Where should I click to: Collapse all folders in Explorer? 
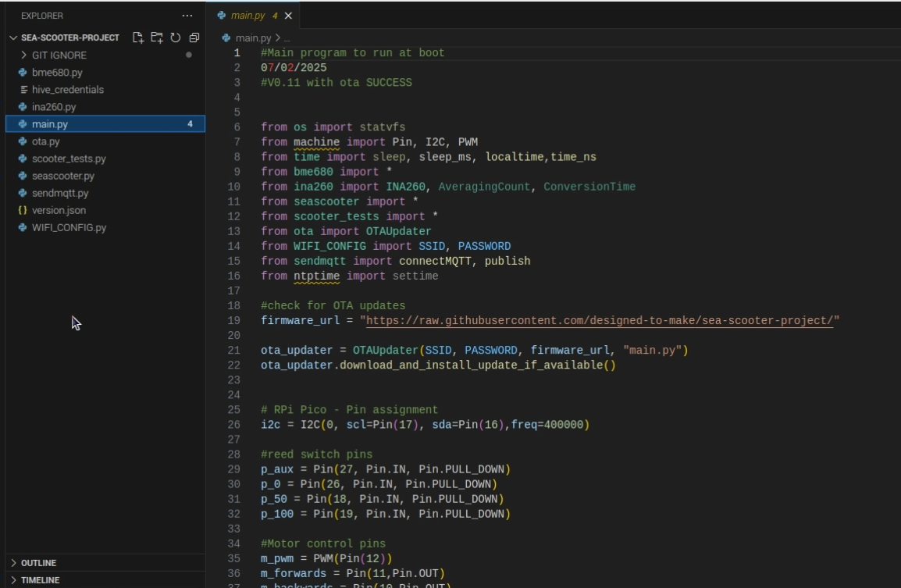194,37
